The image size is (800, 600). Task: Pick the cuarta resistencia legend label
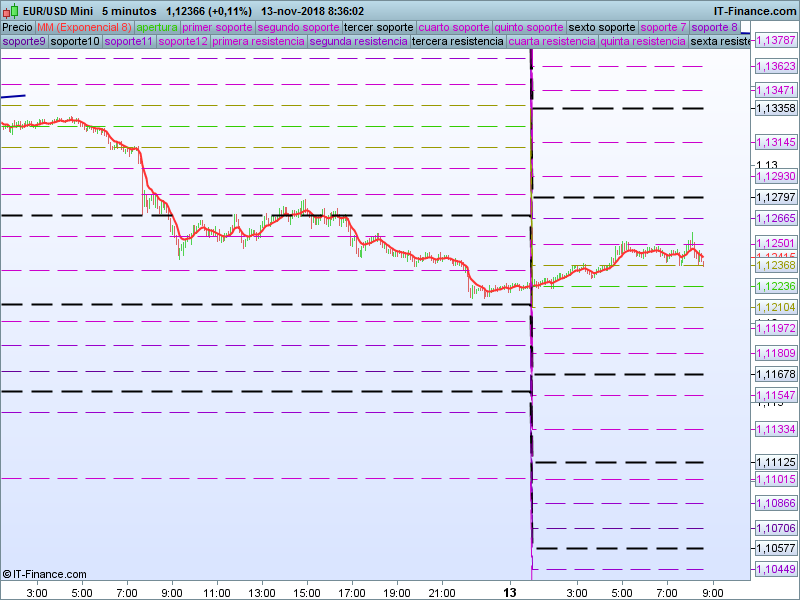(x=552, y=41)
